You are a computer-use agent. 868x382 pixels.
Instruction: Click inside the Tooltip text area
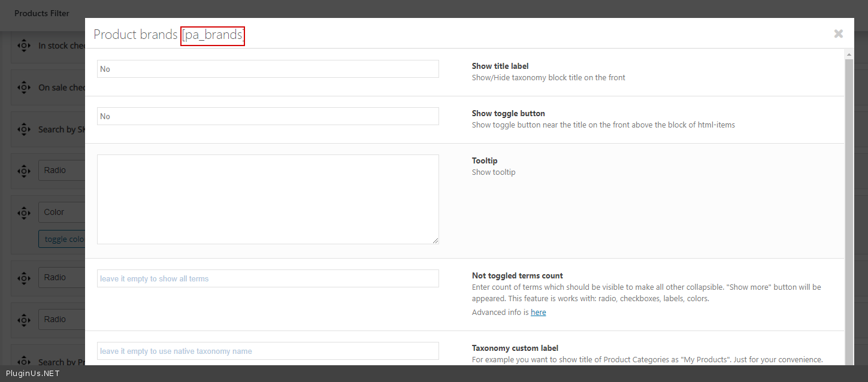point(268,199)
